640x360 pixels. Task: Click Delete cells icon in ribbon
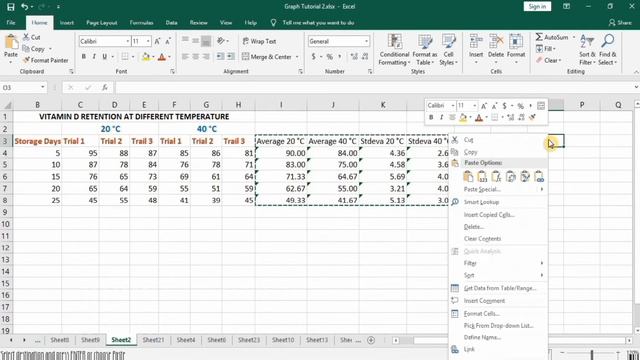coord(496,42)
